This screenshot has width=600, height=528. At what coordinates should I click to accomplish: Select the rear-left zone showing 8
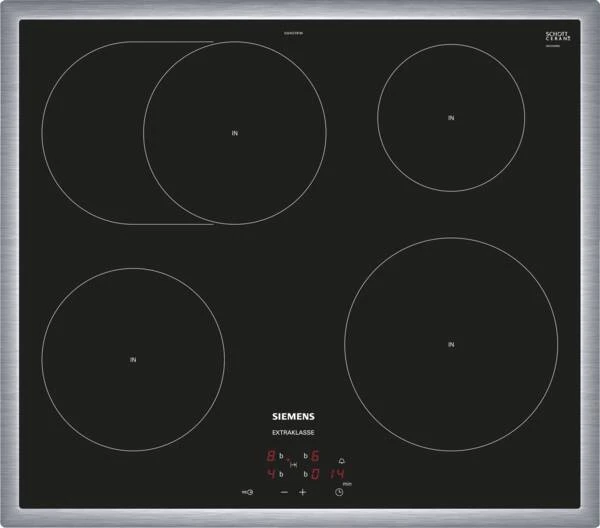pyautogui.click(x=271, y=457)
